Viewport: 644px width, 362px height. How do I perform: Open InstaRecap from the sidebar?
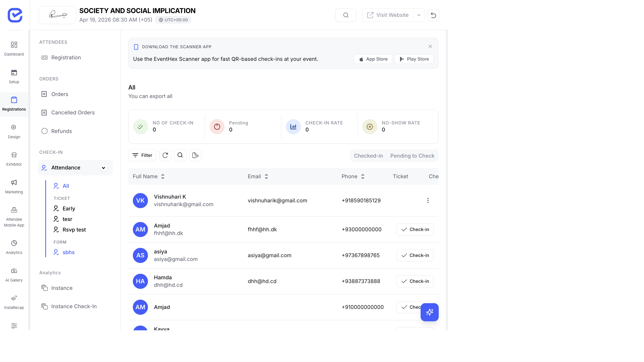(14, 302)
